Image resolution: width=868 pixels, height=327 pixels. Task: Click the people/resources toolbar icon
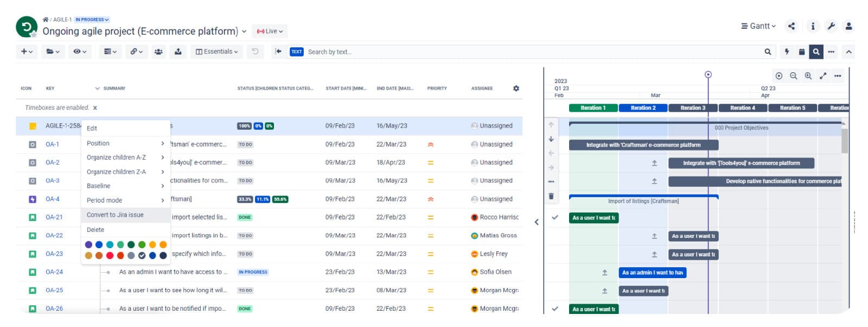point(158,52)
